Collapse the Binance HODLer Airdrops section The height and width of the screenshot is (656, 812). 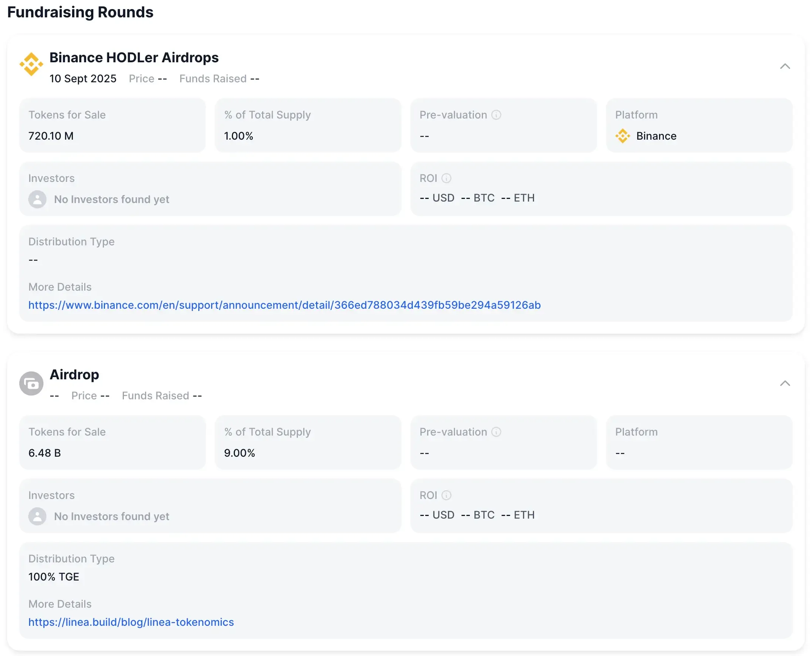(x=785, y=66)
